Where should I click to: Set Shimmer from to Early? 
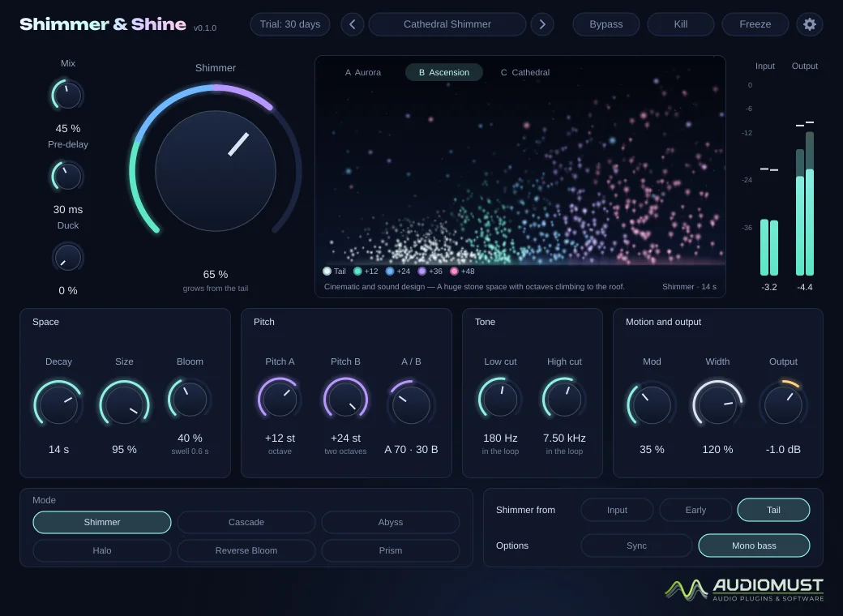tap(695, 510)
